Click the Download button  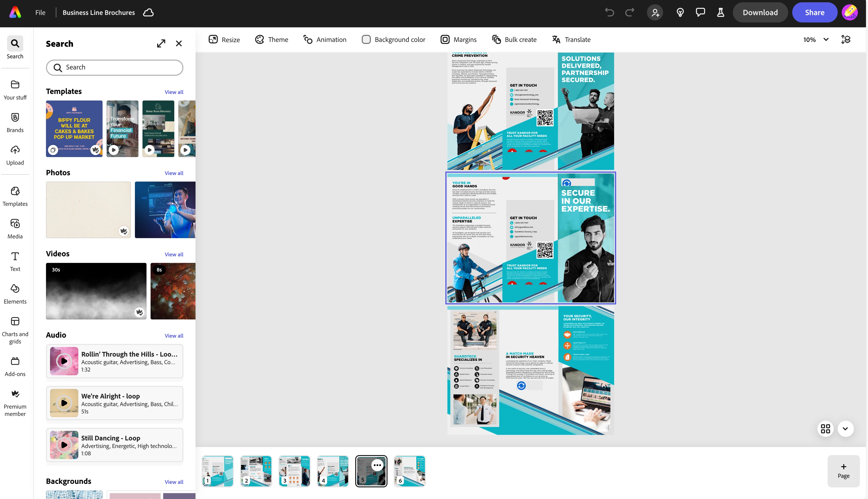pos(760,13)
